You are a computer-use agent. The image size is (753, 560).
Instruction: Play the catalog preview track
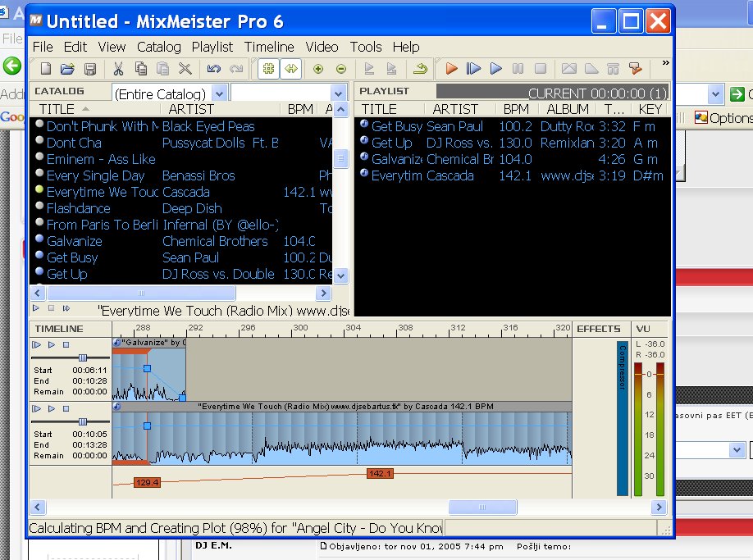click(36, 308)
